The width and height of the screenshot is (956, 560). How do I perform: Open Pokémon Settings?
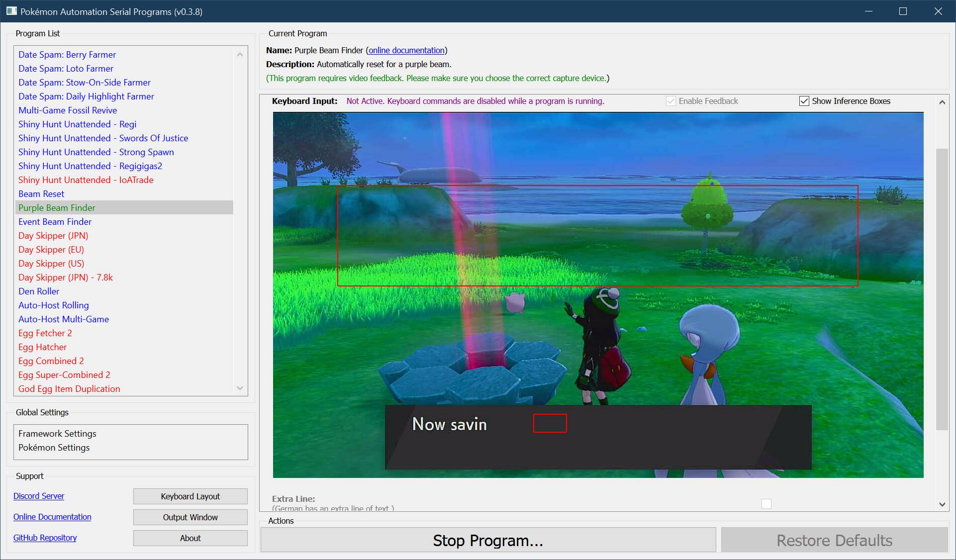(54, 448)
